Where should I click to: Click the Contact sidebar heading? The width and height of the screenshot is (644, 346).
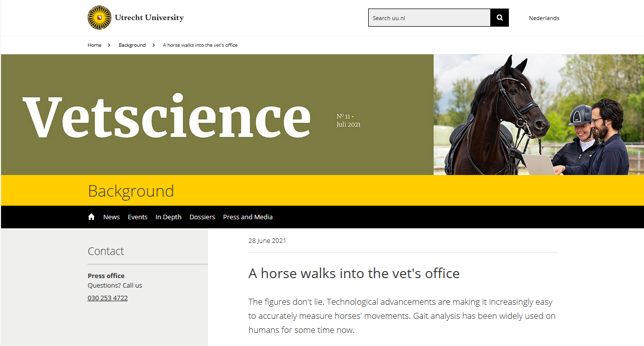(105, 251)
